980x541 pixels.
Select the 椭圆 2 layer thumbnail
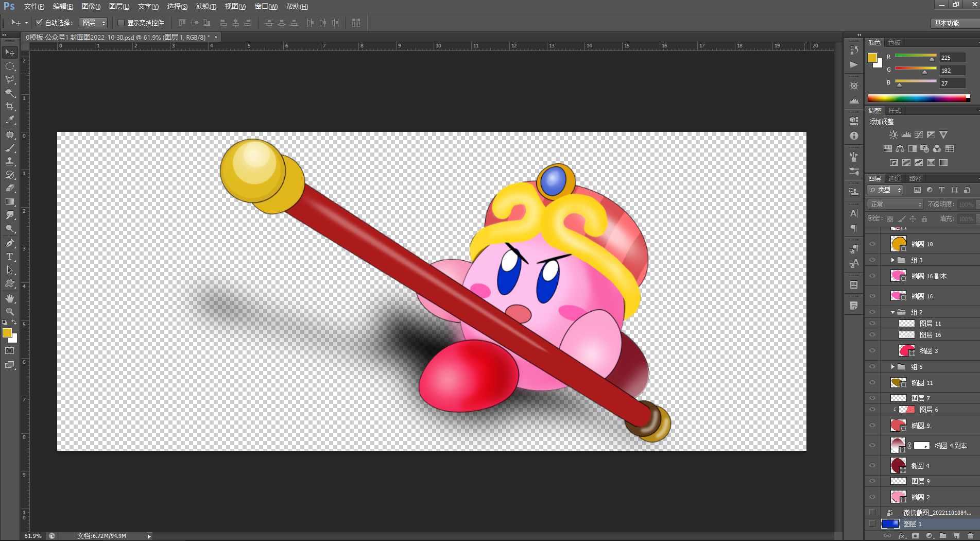(x=898, y=497)
